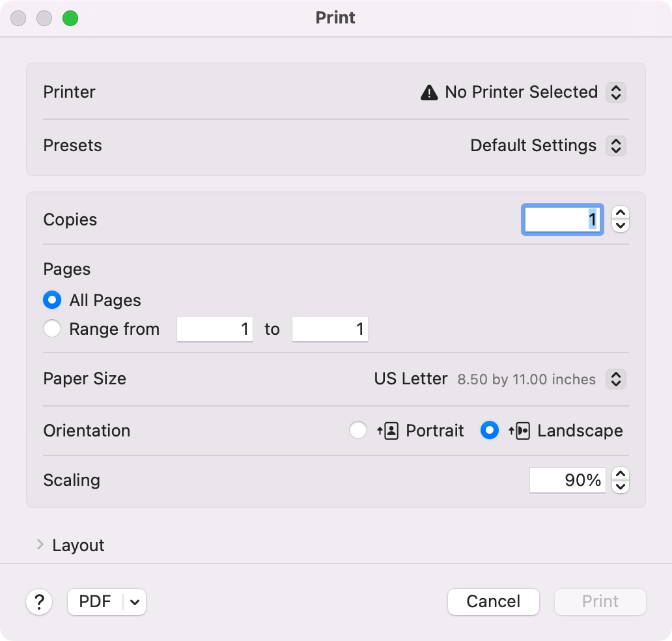
Task: Increase copies with the up stepper arrow
Action: [621, 213]
